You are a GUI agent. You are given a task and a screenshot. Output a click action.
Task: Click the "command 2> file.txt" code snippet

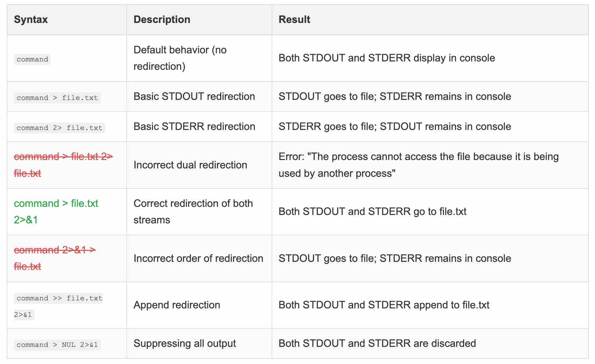click(x=59, y=128)
